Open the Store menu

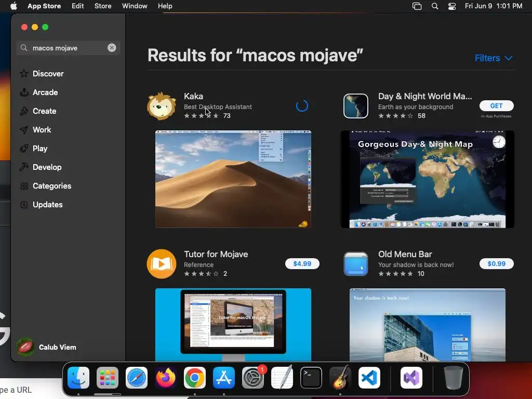[x=103, y=6]
